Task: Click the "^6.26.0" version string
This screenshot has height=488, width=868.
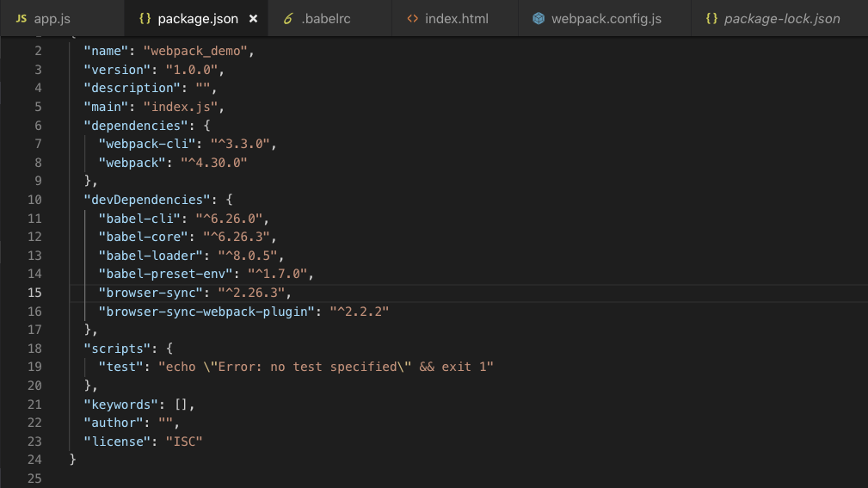Action: click(229, 219)
